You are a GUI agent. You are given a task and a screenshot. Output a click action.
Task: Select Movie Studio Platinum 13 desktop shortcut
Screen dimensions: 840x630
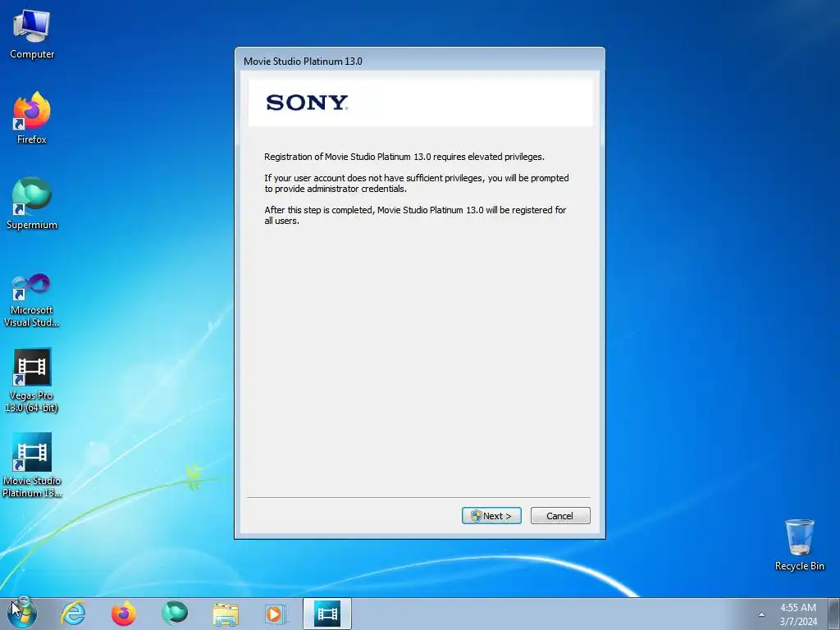pyautogui.click(x=32, y=465)
